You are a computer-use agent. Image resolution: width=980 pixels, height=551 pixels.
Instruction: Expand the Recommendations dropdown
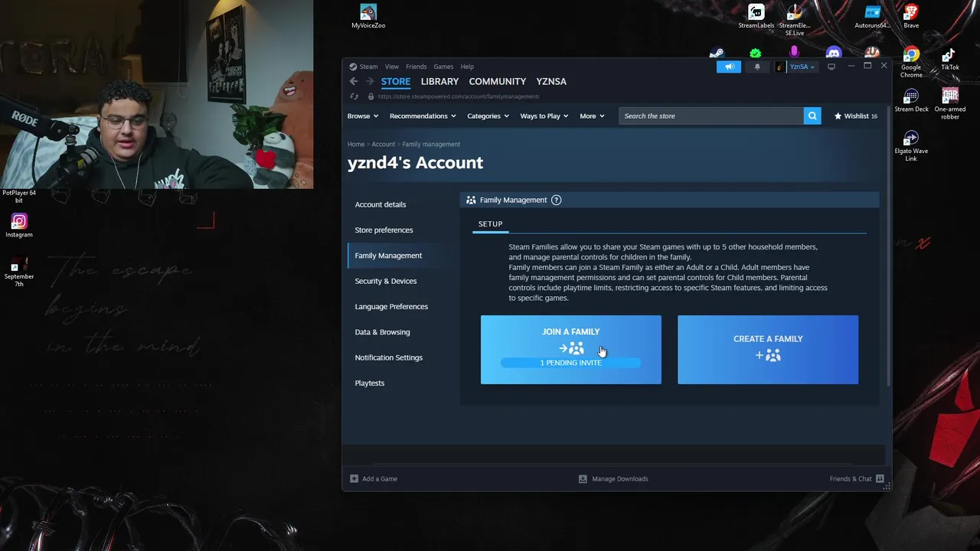click(423, 116)
